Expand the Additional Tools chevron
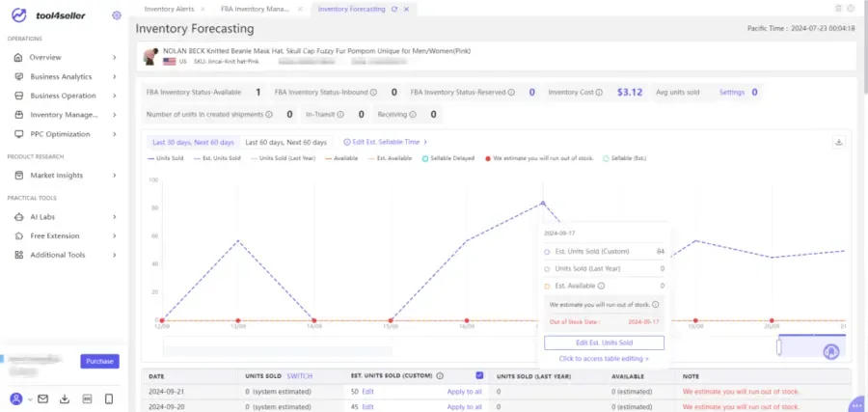868x412 pixels. tap(115, 255)
